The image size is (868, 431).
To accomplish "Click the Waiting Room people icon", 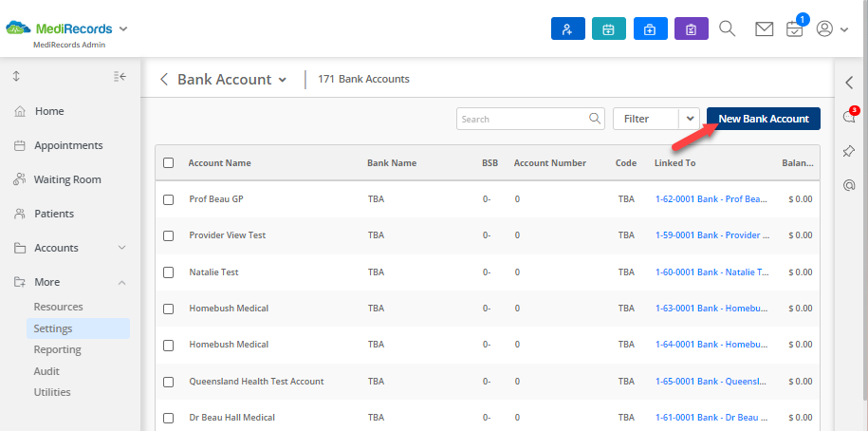I will click(x=20, y=179).
